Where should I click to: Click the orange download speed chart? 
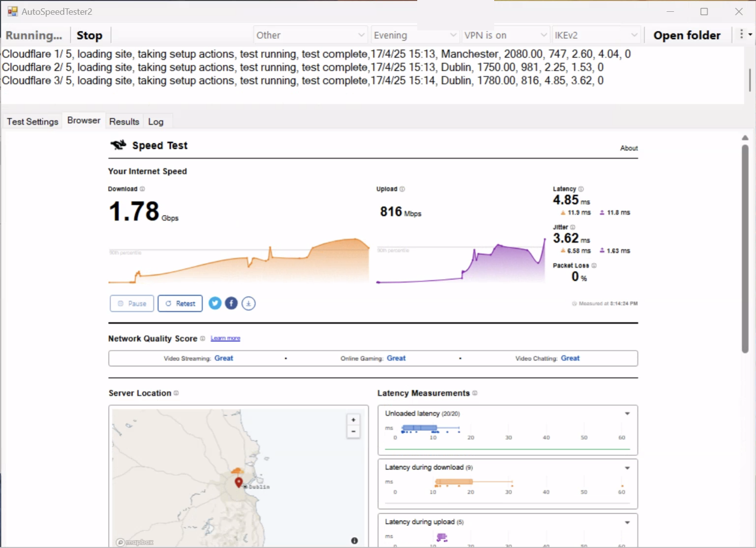(x=239, y=261)
